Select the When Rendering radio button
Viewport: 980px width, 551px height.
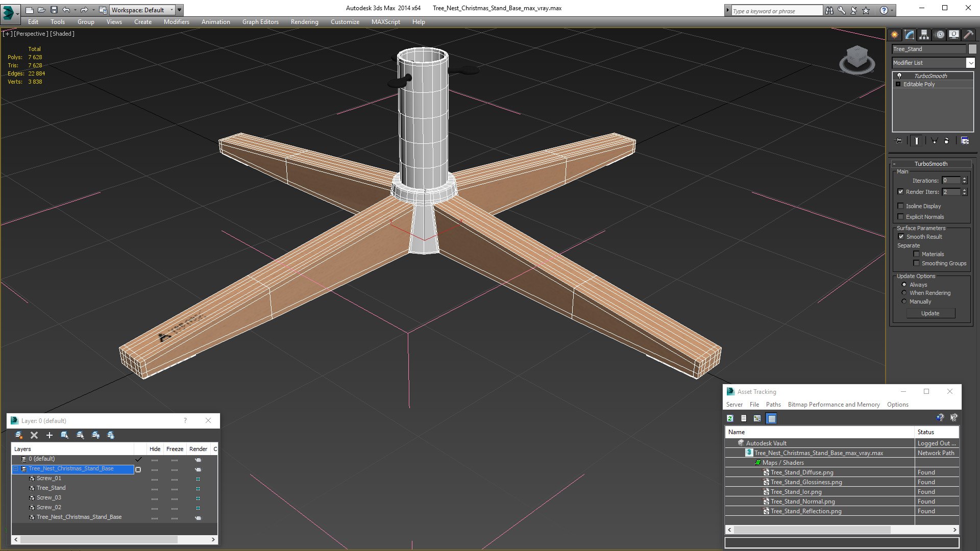[x=904, y=293]
